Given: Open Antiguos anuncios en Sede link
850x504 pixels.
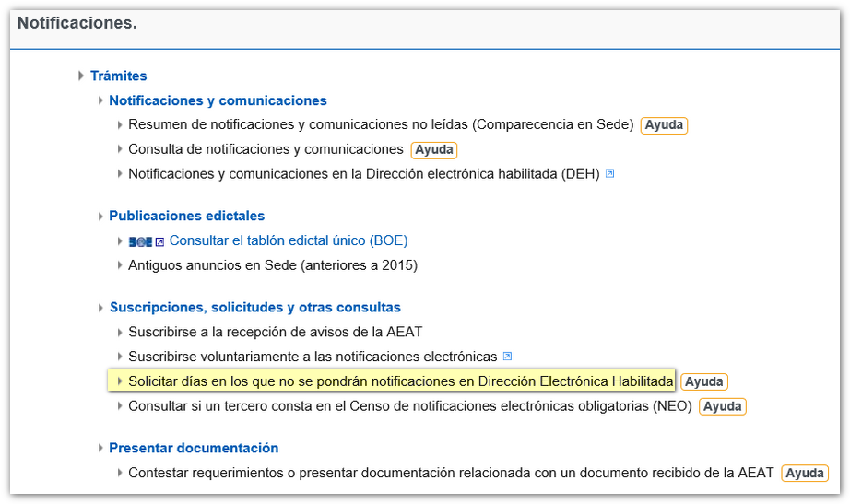Looking at the screenshot, I should point(272,265).
